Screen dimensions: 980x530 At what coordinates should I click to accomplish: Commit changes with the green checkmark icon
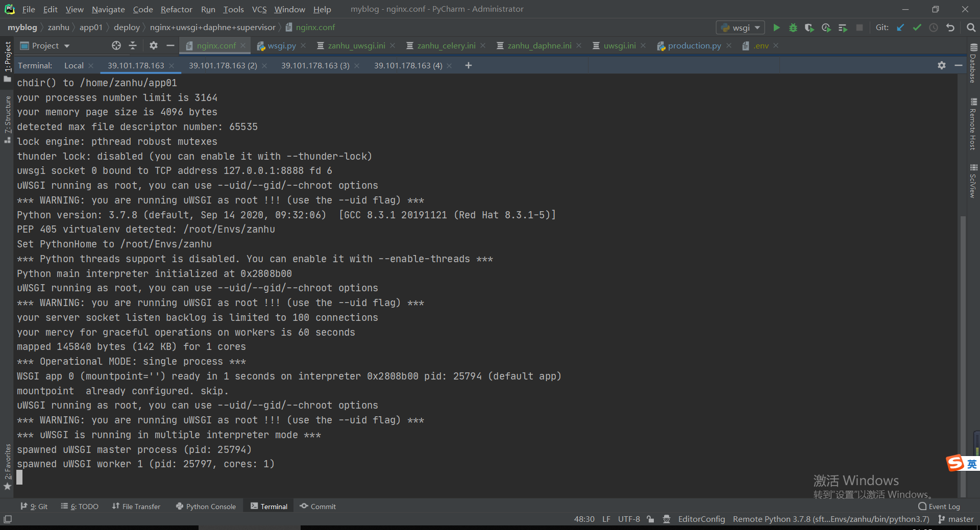click(917, 28)
